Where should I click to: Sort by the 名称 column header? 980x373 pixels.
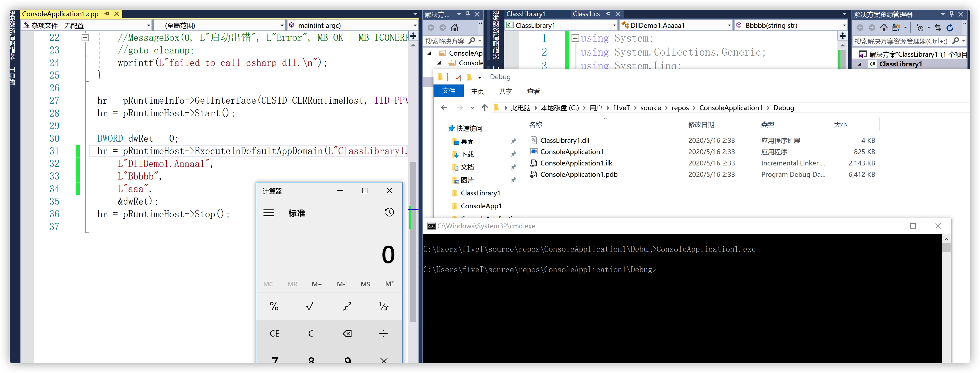click(535, 125)
